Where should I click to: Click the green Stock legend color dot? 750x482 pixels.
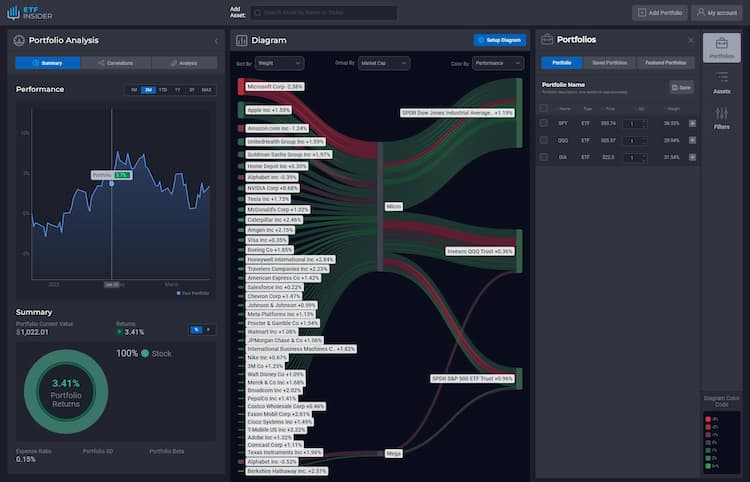[145, 353]
